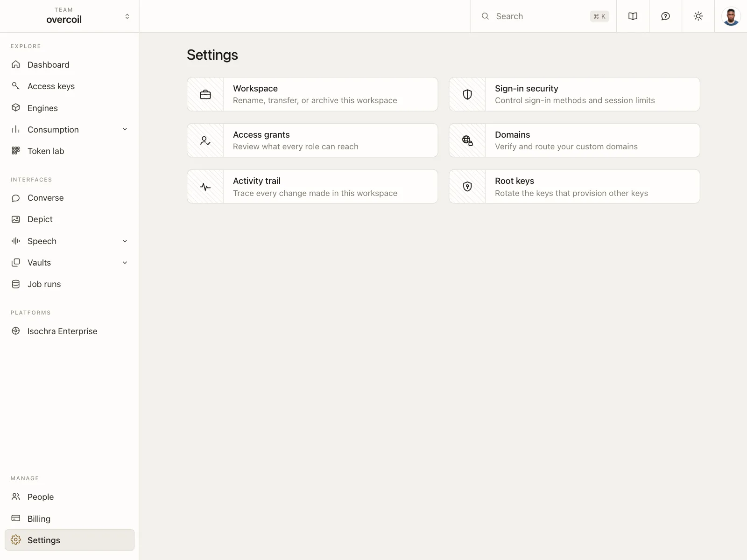
Task: Click the ⌘K shortcut badge
Action: pos(599,16)
